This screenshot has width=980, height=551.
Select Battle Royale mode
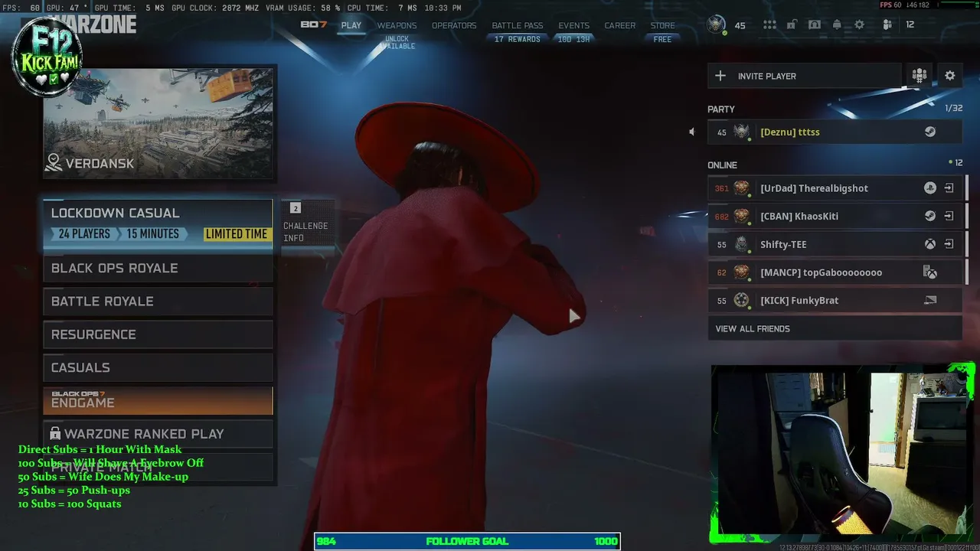pyautogui.click(x=158, y=302)
